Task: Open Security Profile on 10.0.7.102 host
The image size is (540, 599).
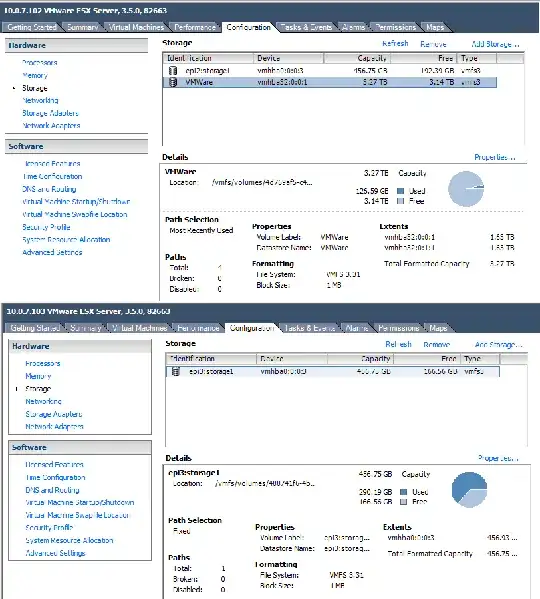Action: point(46,227)
